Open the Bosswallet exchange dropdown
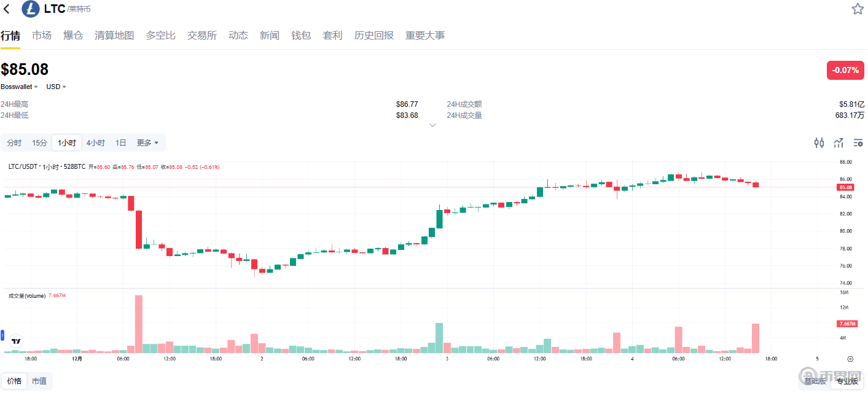Screen dimensions: 868x393 pyautogui.click(x=20, y=87)
